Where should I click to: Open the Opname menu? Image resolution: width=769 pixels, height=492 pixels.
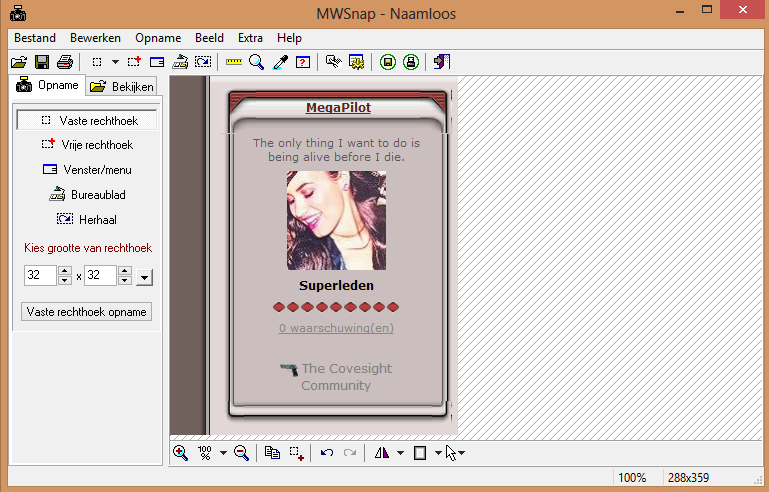(158, 38)
